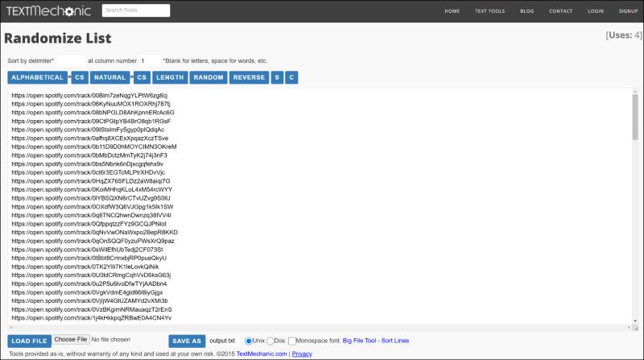
Task: Click the Randomize List heading
Action: coord(57,38)
